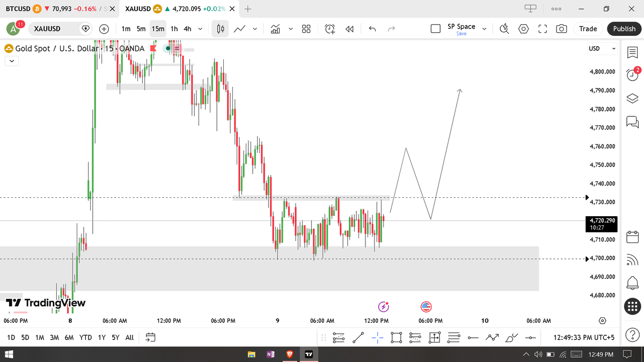Expand the chart style dropdown arrow

tap(254, 29)
